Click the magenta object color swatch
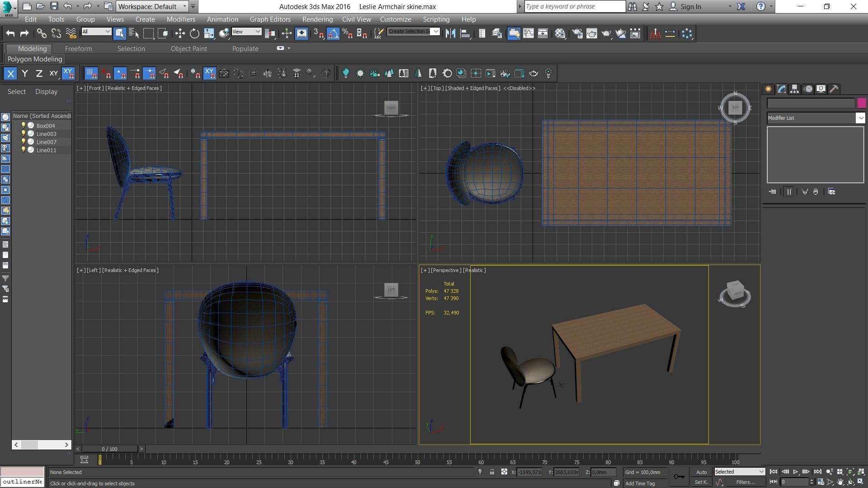 tap(862, 103)
